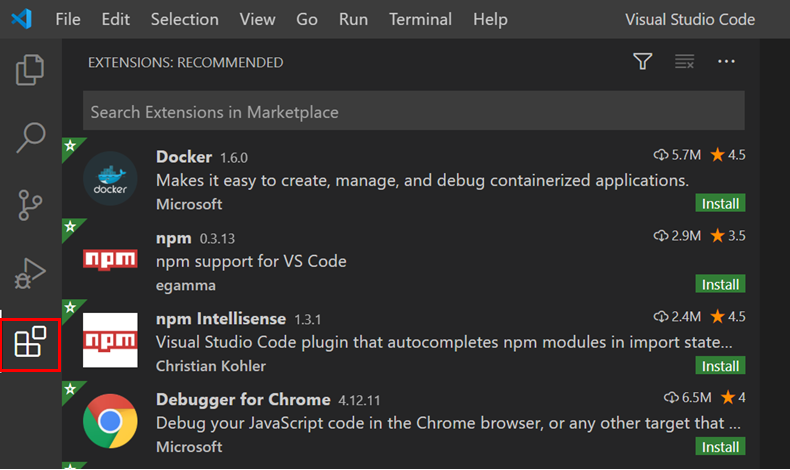Click the npm recommended star badge
The width and height of the screenshot is (790, 470).
click(x=71, y=227)
